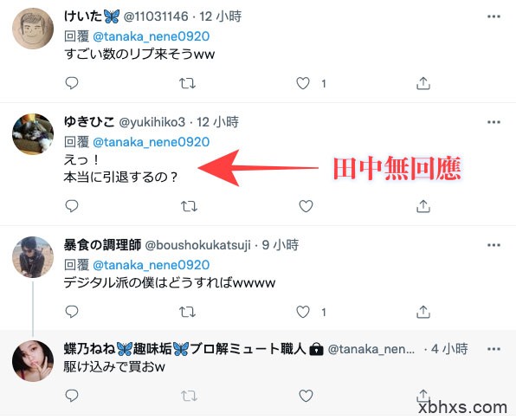View けいた's profile avatar

click(x=33, y=29)
